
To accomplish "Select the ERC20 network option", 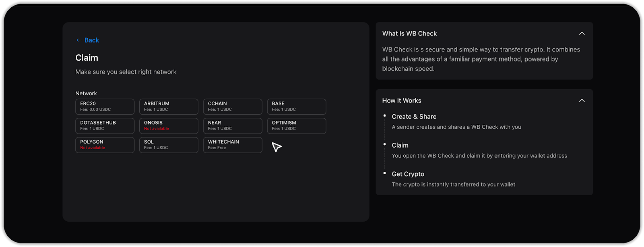I will pos(105,107).
